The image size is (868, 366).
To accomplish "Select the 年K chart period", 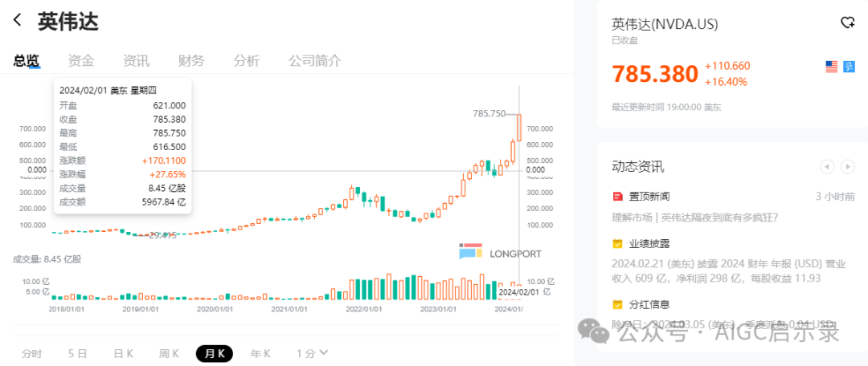I will (x=260, y=354).
